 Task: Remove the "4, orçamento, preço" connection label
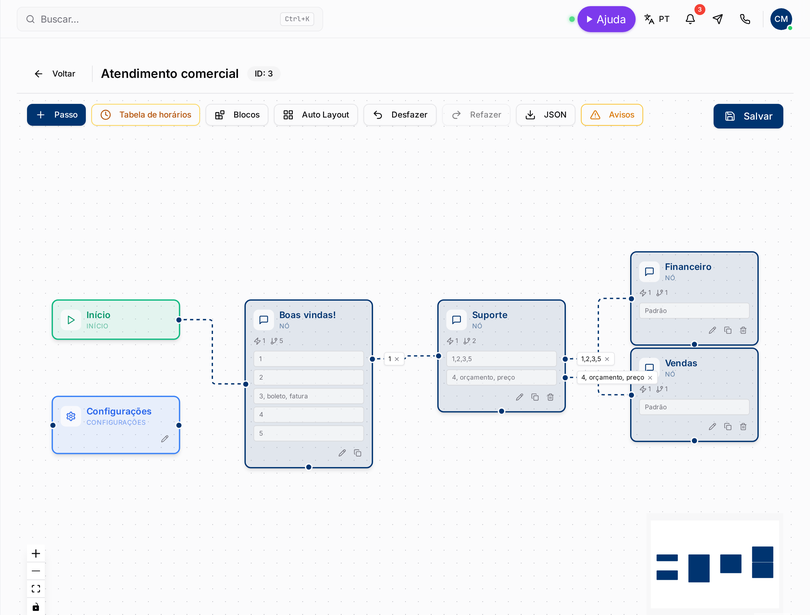tap(650, 377)
